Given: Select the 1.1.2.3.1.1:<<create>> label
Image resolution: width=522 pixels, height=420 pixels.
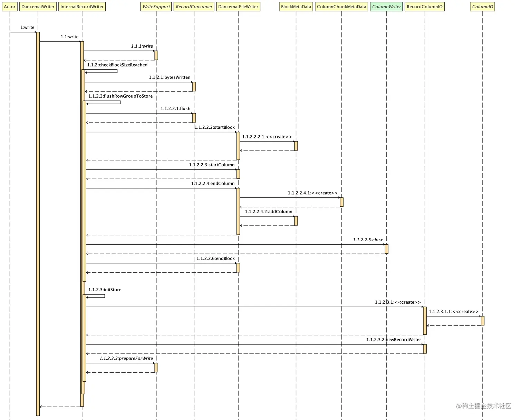Looking at the screenshot, I should [x=454, y=311].
